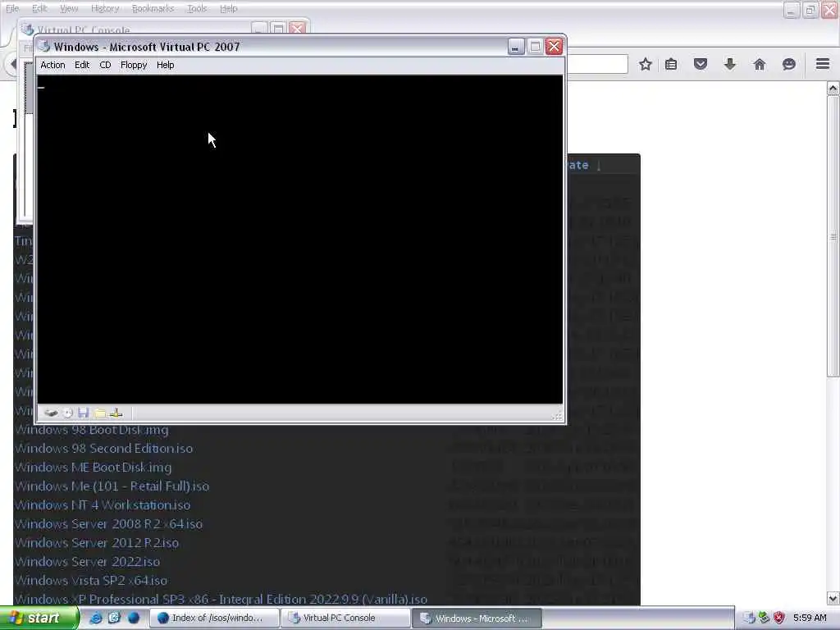Open Windows NT 4 Workstation.iso link
This screenshot has height=630, width=840.
click(103, 504)
